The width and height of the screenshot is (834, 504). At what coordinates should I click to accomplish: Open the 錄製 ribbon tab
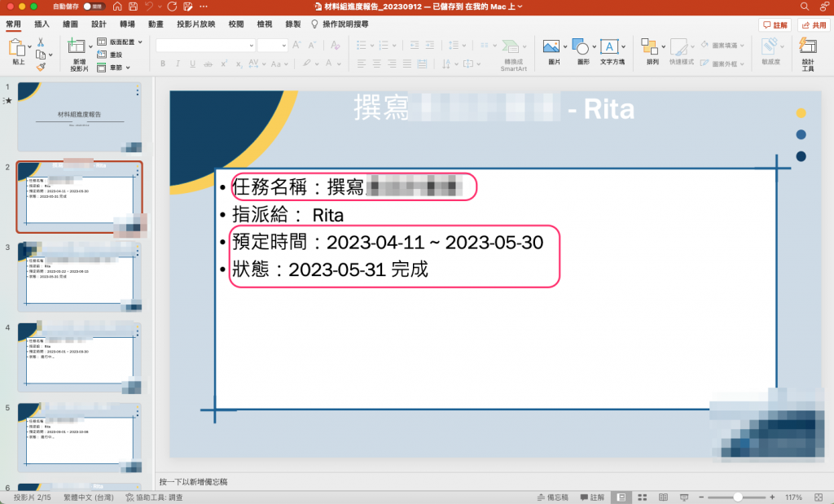tap(293, 24)
